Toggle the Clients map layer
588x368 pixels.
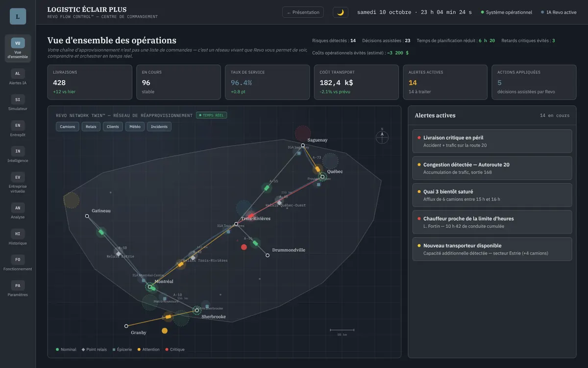(113, 127)
